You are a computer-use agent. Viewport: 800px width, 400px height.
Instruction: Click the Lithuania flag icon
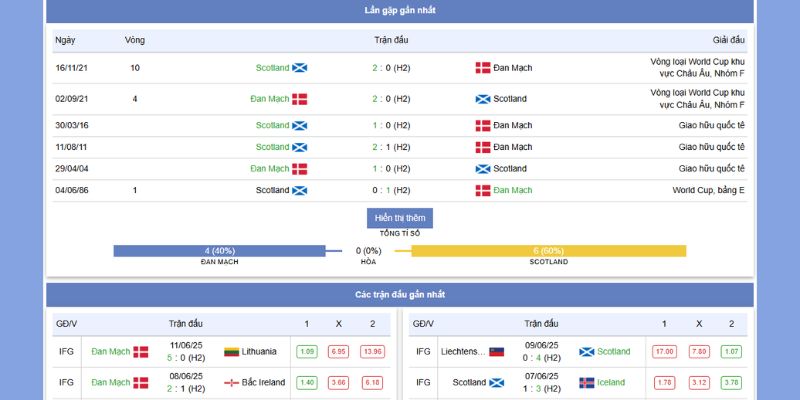[230, 352]
